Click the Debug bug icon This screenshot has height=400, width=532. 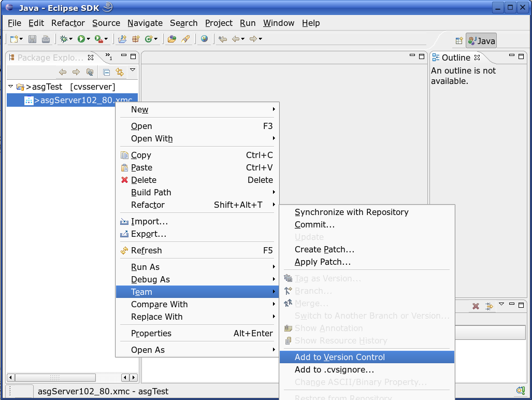pyautogui.click(x=63, y=39)
